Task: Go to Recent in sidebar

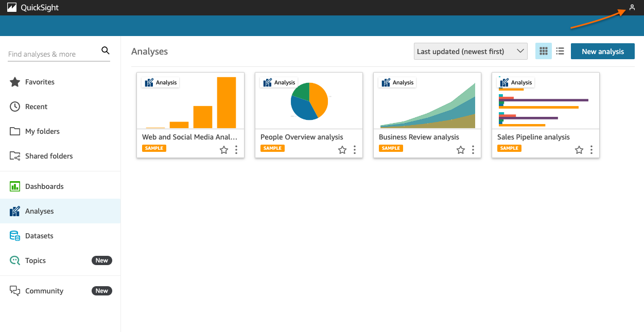Action: (x=60, y=107)
